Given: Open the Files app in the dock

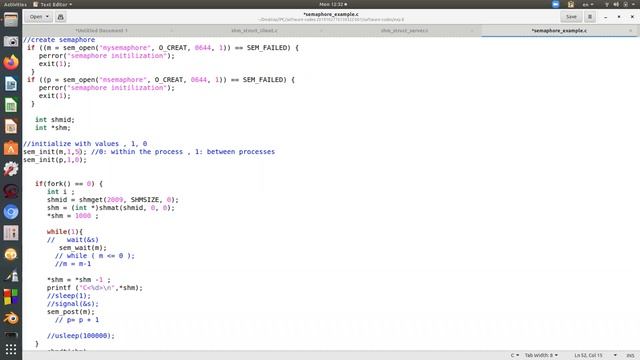Looking at the screenshot, I should coord(11,20).
